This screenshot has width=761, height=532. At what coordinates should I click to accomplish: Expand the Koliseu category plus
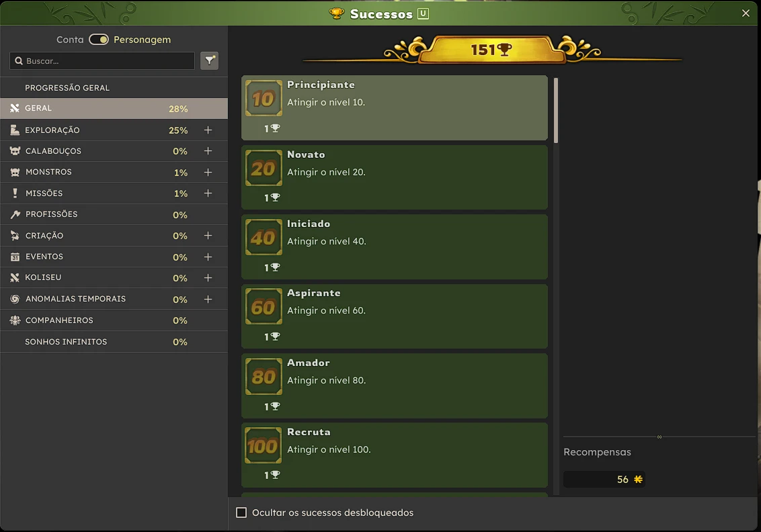coord(208,278)
